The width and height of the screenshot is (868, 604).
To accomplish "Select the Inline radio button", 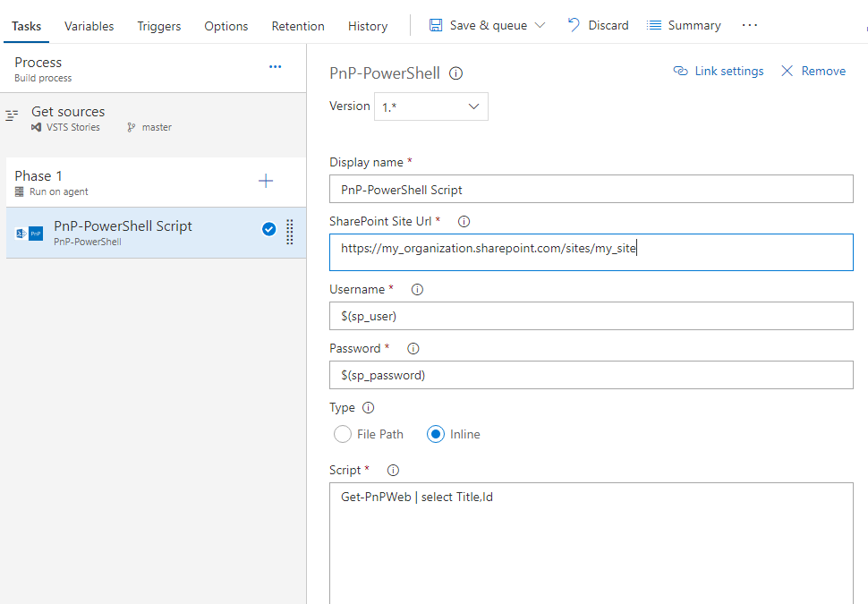I will pos(436,434).
